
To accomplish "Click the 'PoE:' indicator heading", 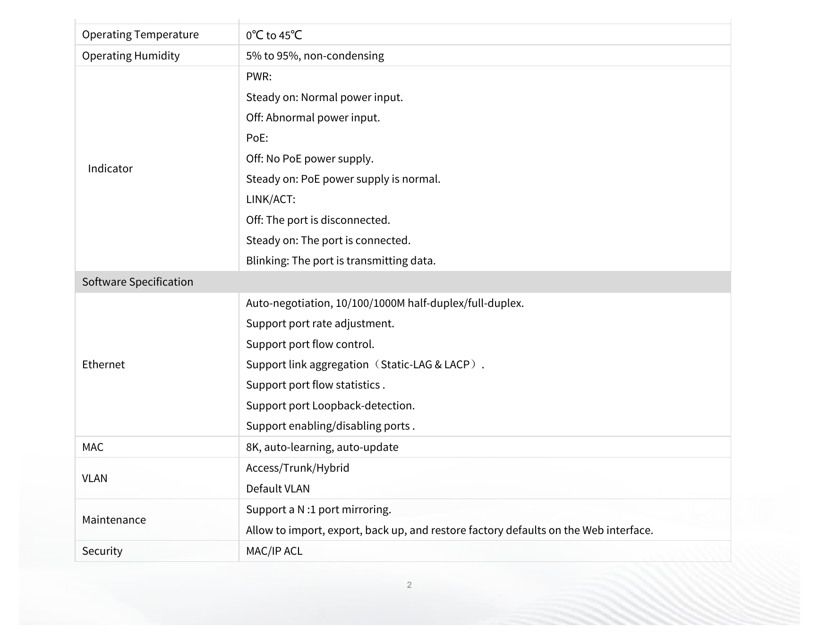I will [257, 138].
